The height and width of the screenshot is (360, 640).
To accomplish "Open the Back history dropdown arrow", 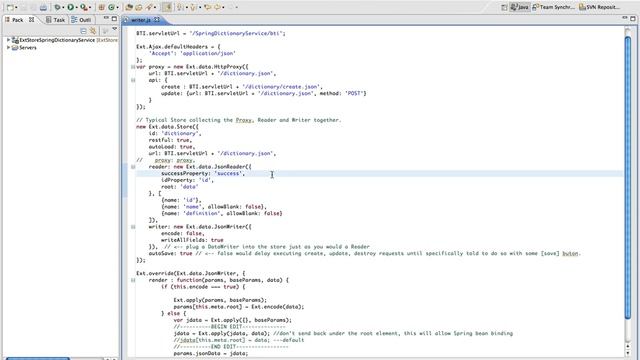I will [x=223, y=7].
